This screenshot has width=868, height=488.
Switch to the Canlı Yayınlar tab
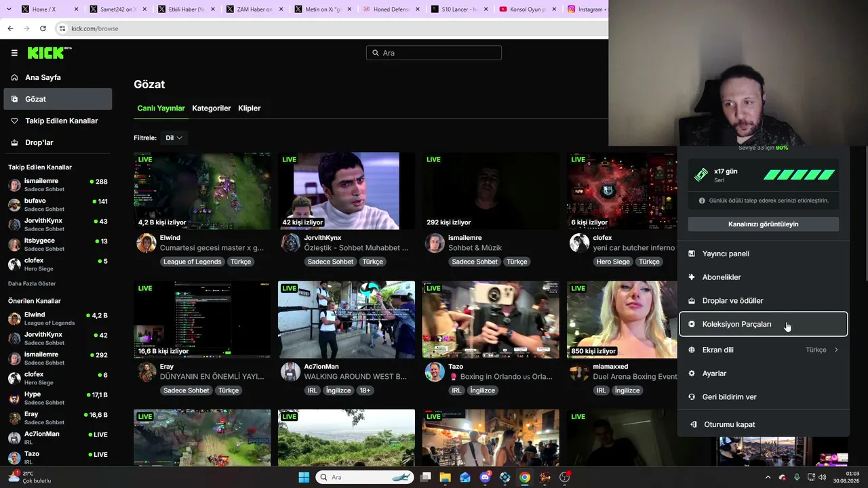tap(161, 108)
